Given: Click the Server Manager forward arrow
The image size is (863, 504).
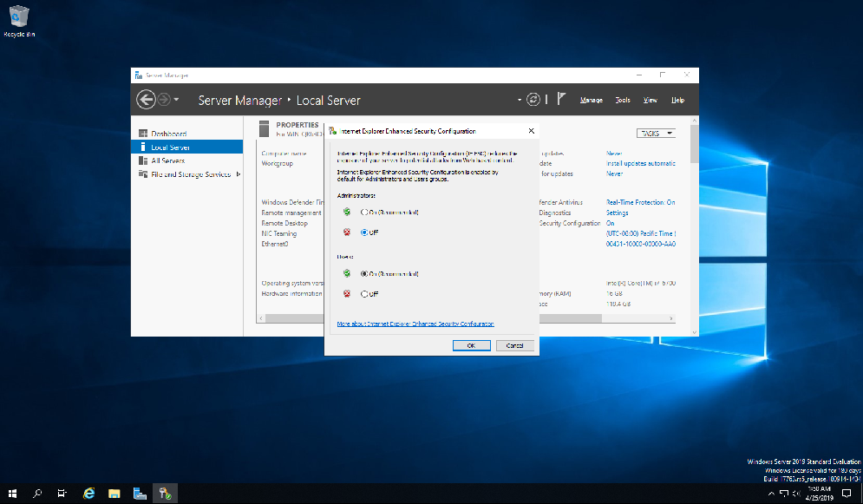Looking at the screenshot, I should (x=163, y=100).
